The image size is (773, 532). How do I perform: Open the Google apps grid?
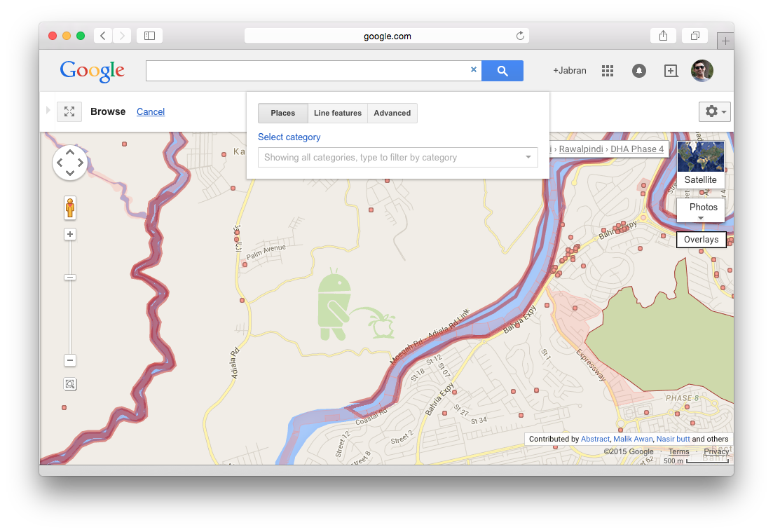point(608,71)
